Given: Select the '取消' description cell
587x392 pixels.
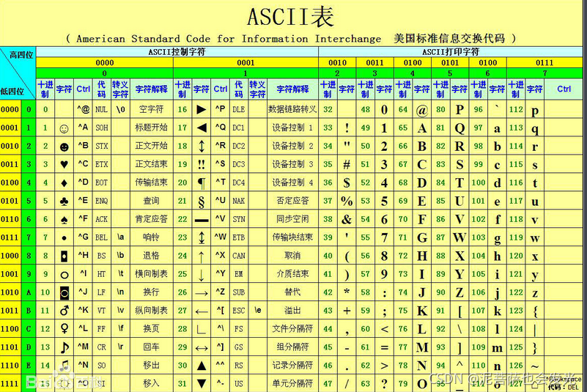Looking at the screenshot, I should 292,256.
